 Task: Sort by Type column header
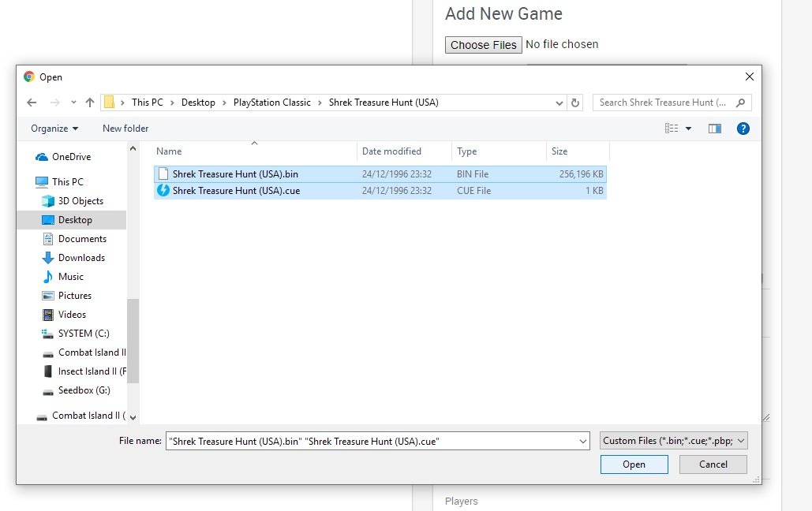[x=466, y=151]
